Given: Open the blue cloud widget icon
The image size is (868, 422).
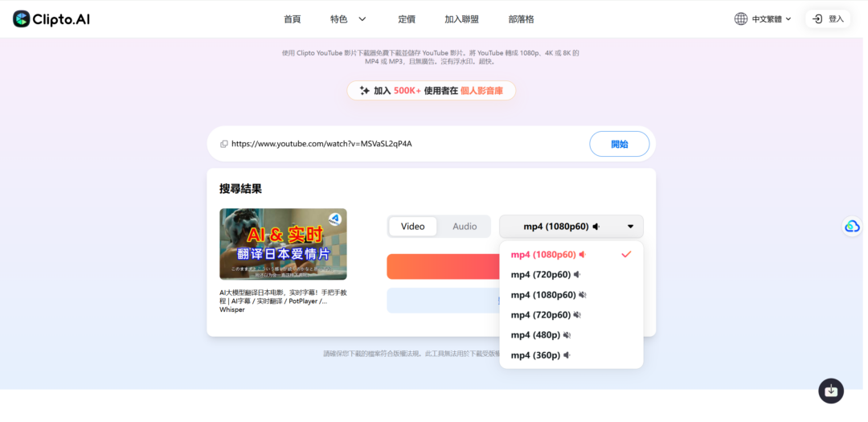Looking at the screenshot, I should (853, 226).
